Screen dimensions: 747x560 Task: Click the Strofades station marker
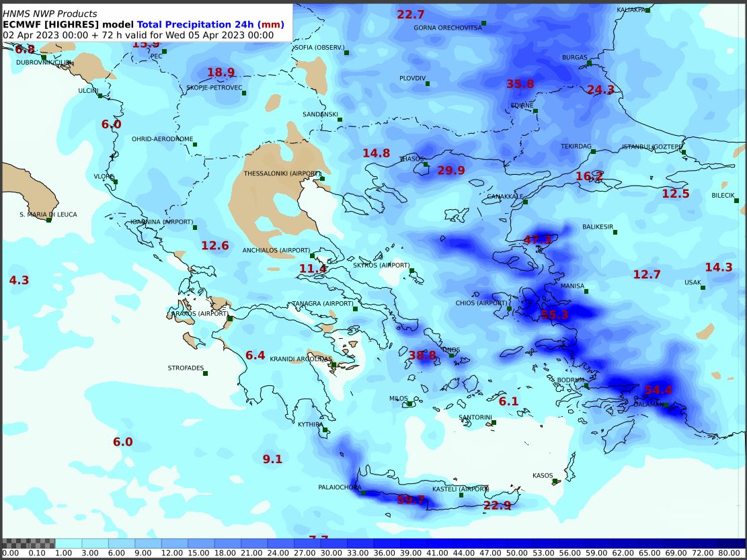coord(205,374)
